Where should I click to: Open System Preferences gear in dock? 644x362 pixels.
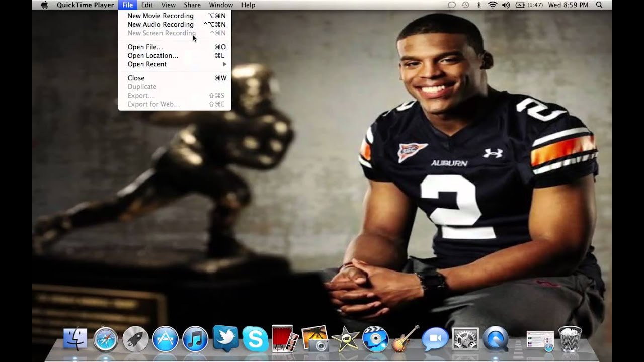465,339
